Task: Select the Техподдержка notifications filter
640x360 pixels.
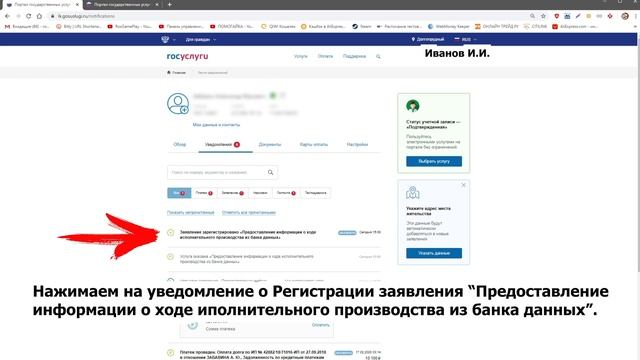Action: pyautogui.click(x=316, y=193)
